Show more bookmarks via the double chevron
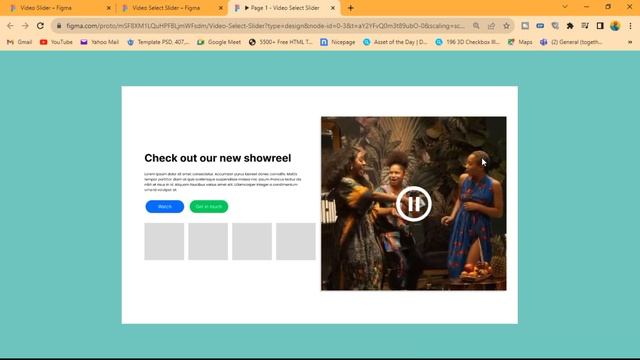Screen dimensions: 640x360 630,42
